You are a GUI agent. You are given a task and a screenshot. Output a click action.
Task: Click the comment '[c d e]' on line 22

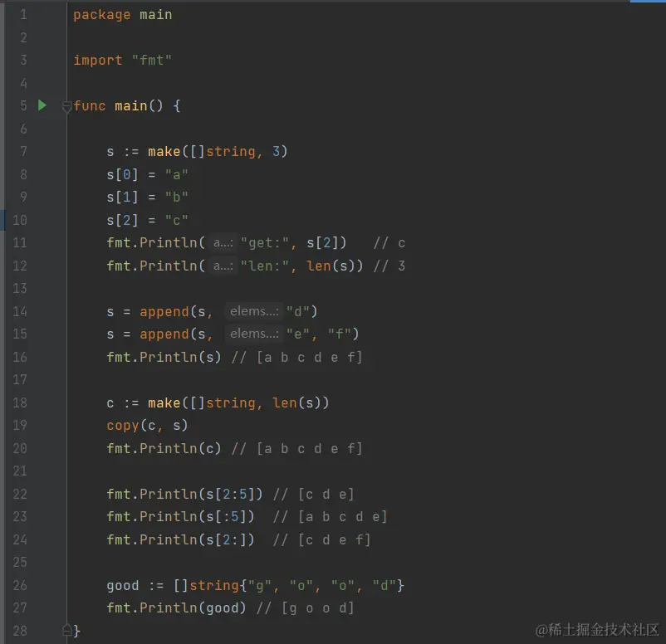coord(326,494)
